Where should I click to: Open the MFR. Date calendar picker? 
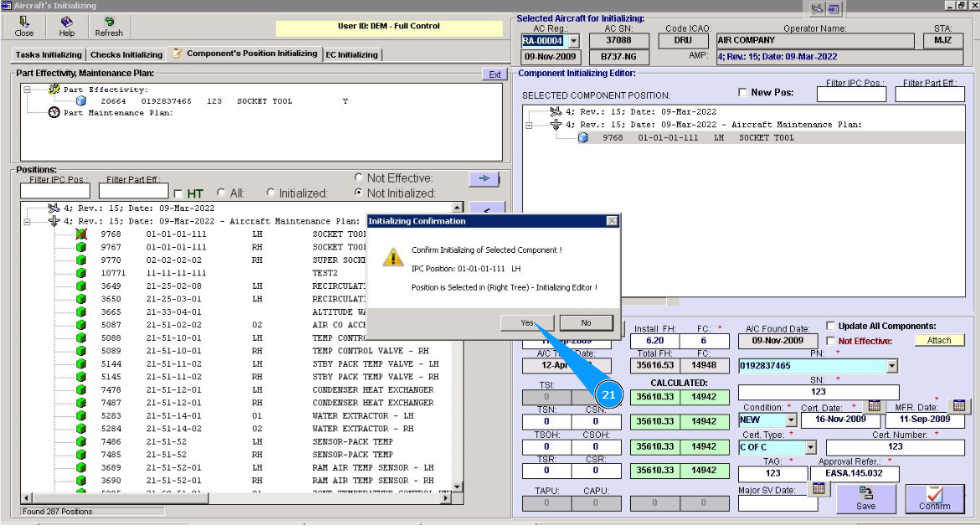959,405
